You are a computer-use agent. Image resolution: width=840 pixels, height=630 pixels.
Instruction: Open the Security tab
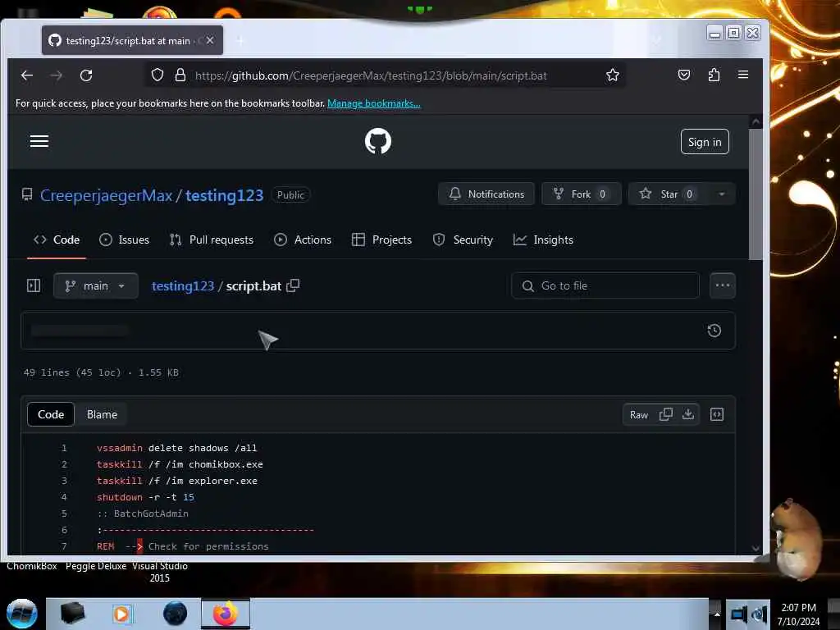463,240
